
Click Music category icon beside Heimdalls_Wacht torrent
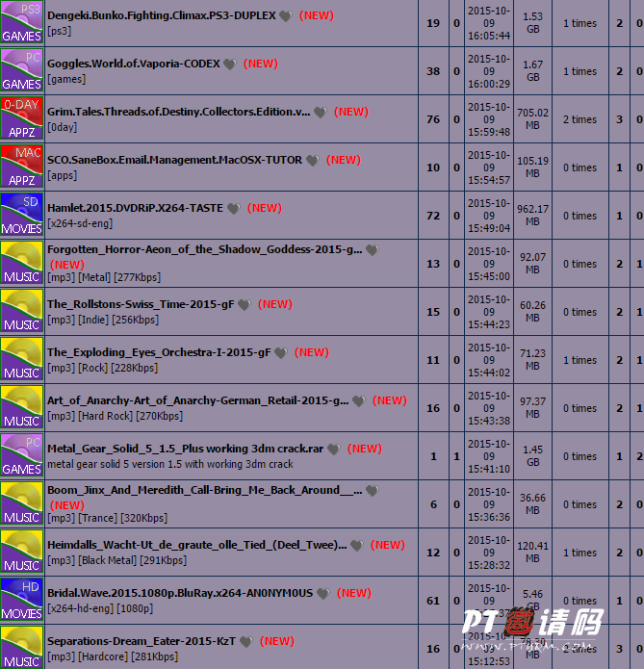[x=22, y=552]
